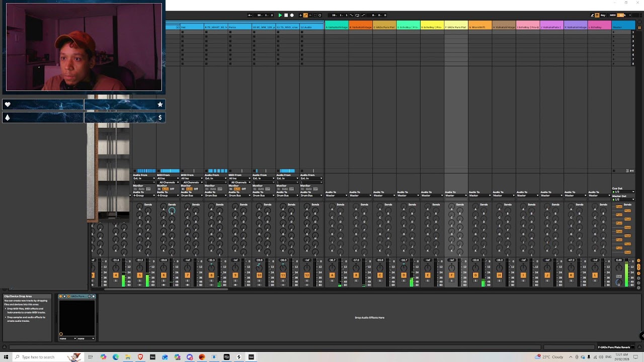Toggle the Punch-Out switch icon
644x362 pixels.
point(363,15)
